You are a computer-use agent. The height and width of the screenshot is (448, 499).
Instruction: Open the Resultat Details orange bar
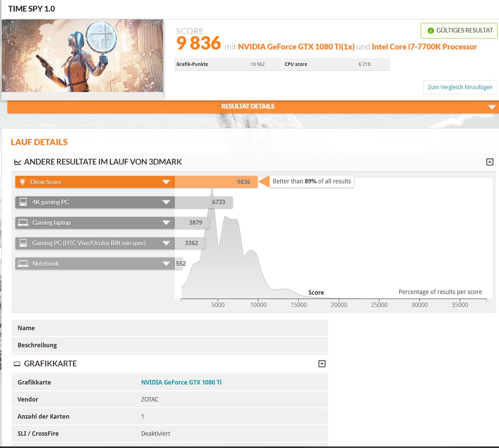click(253, 107)
